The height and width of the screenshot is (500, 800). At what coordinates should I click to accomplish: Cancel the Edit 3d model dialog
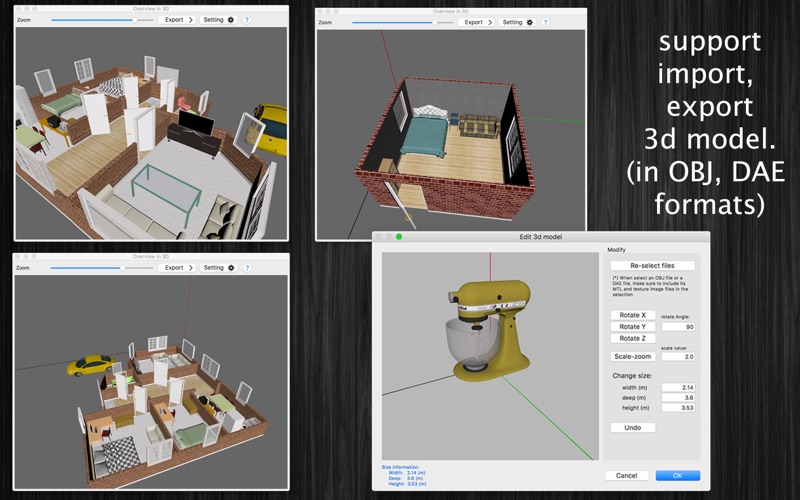(x=627, y=476)
